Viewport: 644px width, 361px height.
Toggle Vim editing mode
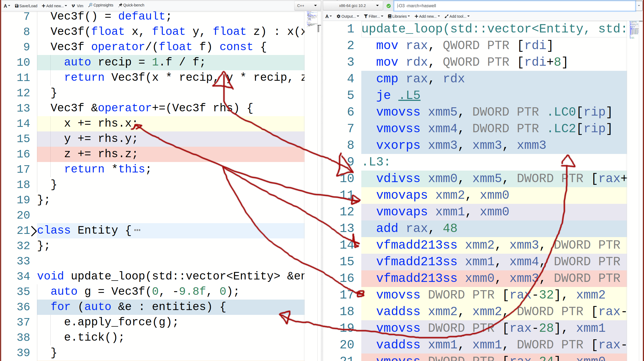pyautogui.click(x=77, y=5)
